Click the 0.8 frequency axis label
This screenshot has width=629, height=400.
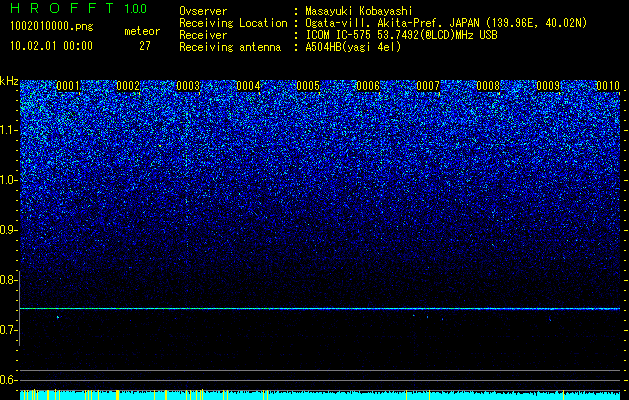pos(8,280)
